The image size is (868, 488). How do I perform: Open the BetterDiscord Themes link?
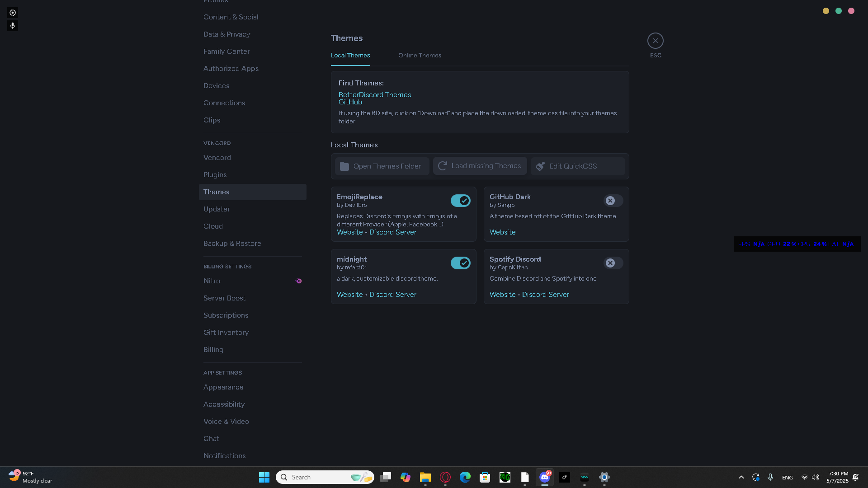click(374, 94)
